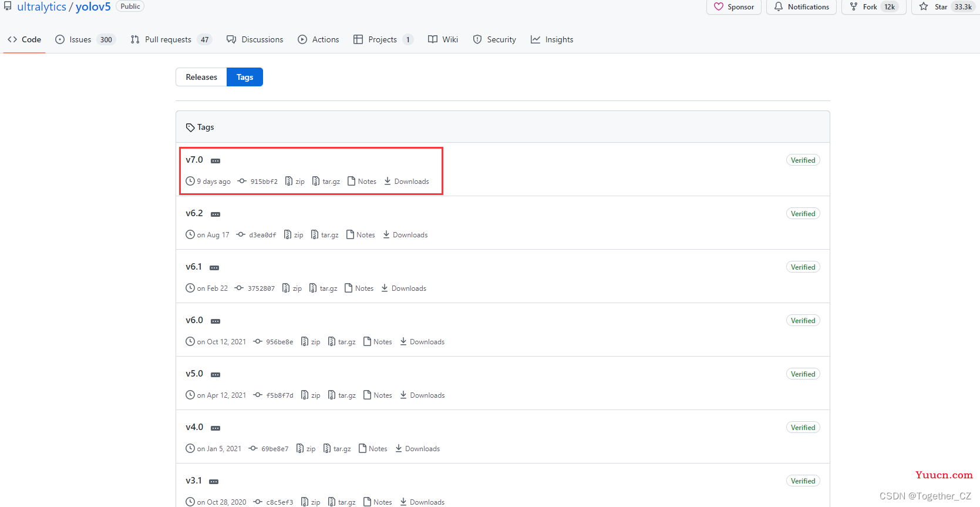Open v7.0 release Notes
Image resolution: width=980 pixels, height=507 pixels.
point(362,182)
